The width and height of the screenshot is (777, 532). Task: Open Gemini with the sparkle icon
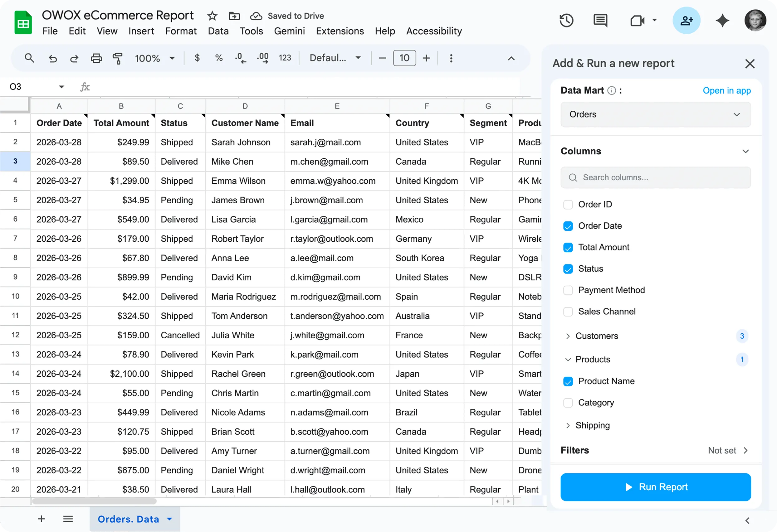click(x=722, y=20)
